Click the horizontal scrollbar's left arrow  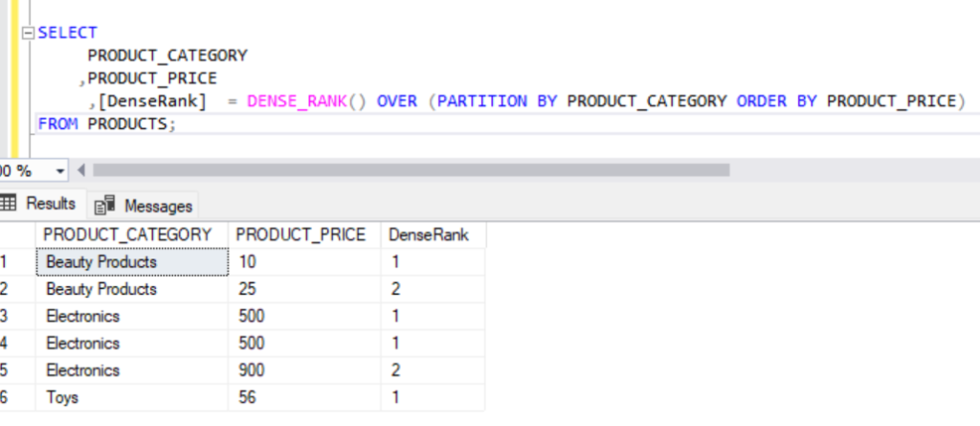[x=80, y=170]
